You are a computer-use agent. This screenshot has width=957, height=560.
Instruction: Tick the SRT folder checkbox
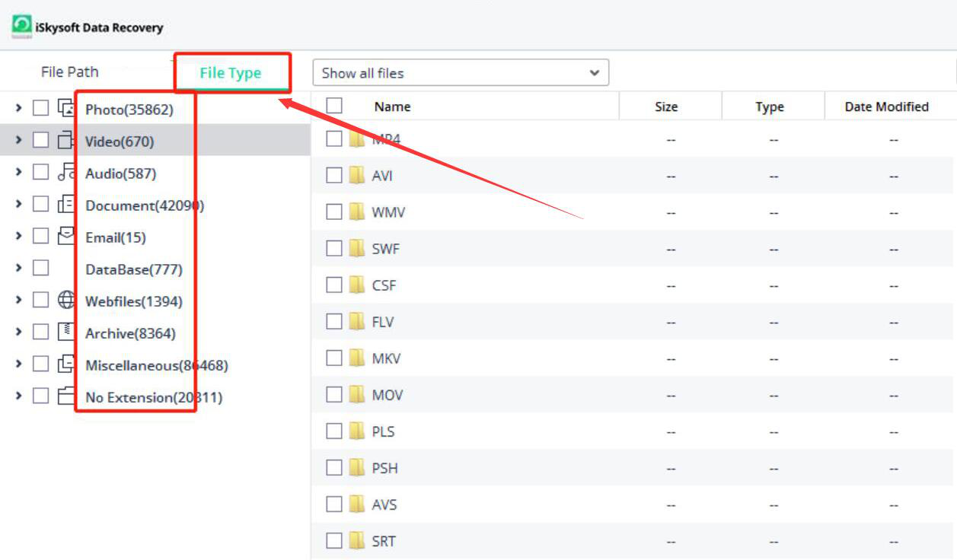point(334,541)
